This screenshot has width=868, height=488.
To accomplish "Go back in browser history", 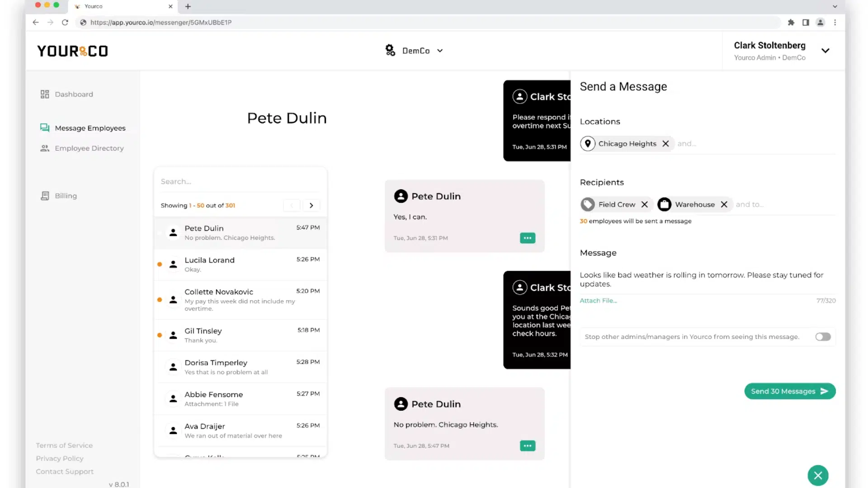I will click(x=36, y=22).
